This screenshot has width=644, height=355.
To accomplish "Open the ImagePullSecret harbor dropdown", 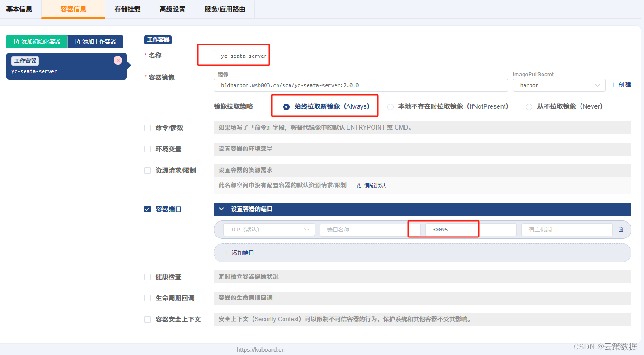I will (559, 85).
